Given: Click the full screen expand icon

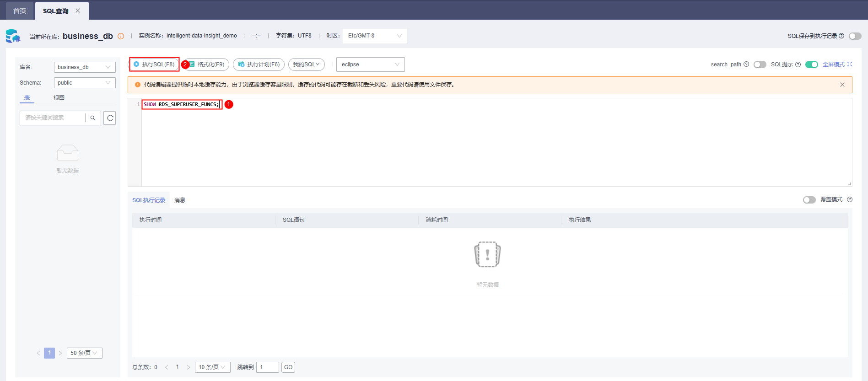Looking at the screenshot, I should click(850, 64).
